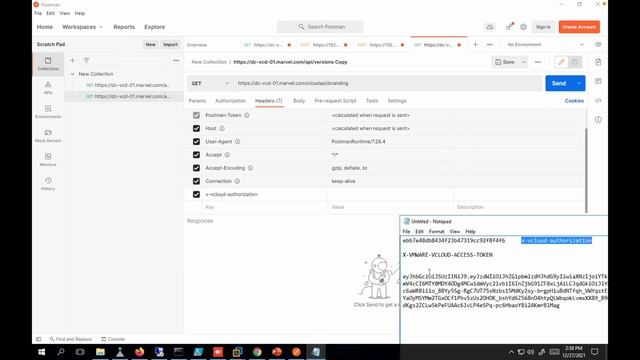Open the request three-dot menu beside Save
This screenshot has height=360, width=640.
(538, 62)
